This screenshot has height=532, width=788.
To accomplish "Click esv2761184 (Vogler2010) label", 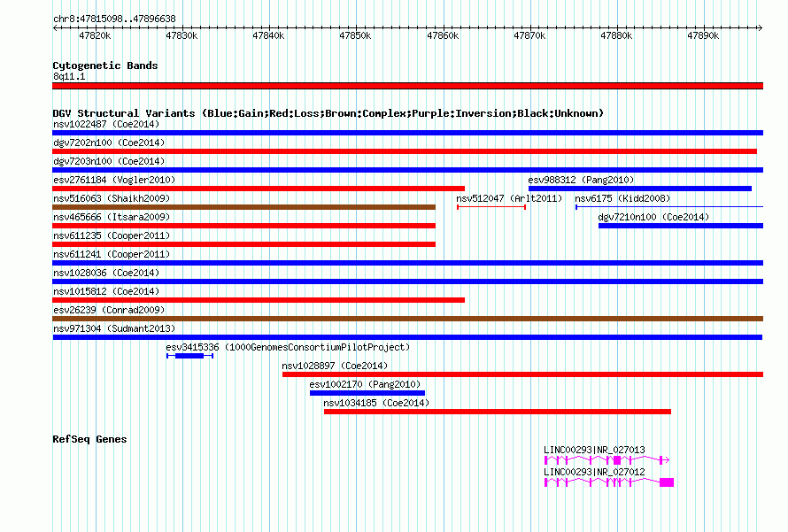I will pos(114,180).
